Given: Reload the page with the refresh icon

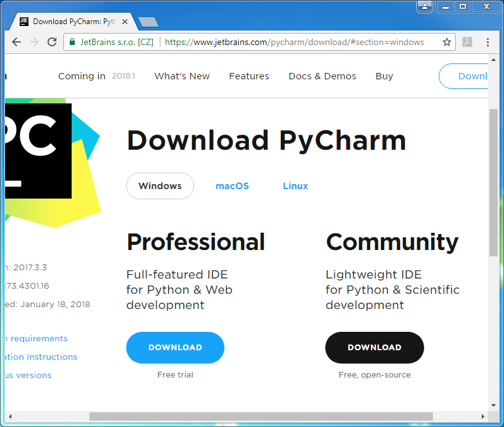Looking at the screenshot, I should click(52, 42).
